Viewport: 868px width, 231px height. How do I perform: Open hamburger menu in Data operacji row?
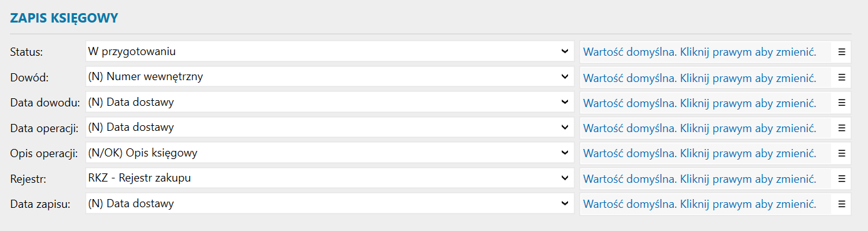(842, 128)
